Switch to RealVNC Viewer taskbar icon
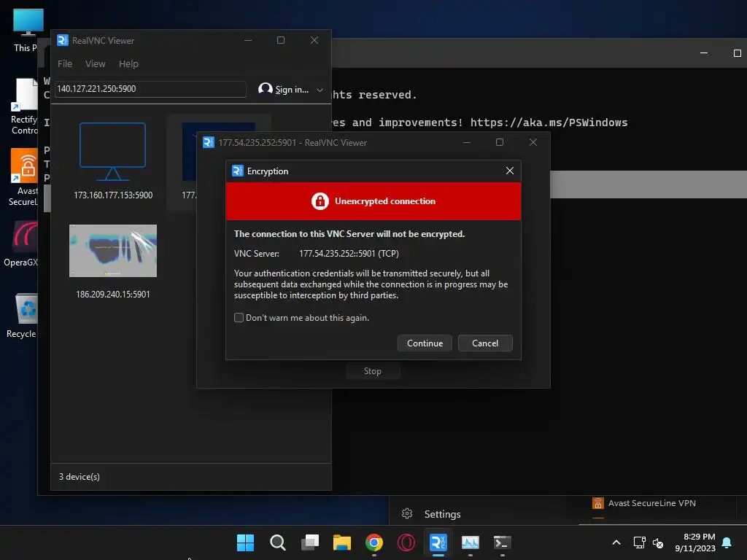This screenshot has width=747, height=560. click(x=438, y=542)
